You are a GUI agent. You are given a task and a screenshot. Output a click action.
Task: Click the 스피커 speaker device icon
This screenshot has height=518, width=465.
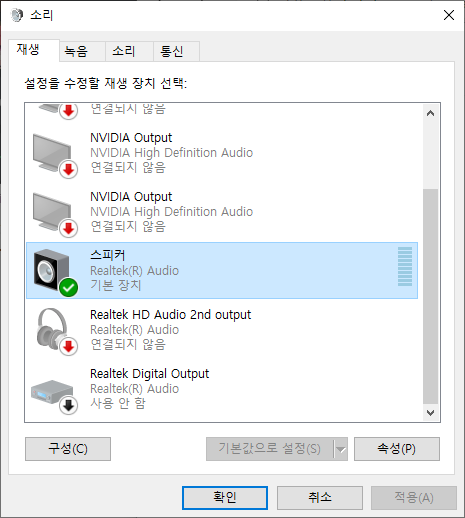coord(55,272)
